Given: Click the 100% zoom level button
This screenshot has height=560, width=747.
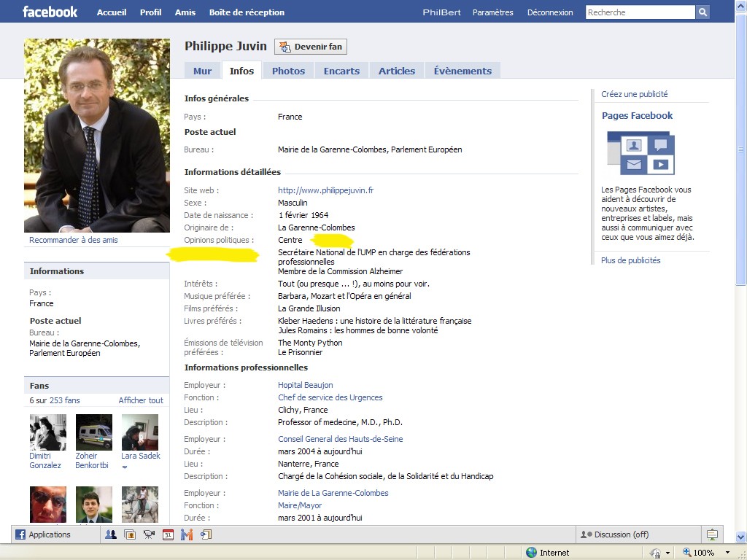Looking at the screenshot, I should (698, 553).
